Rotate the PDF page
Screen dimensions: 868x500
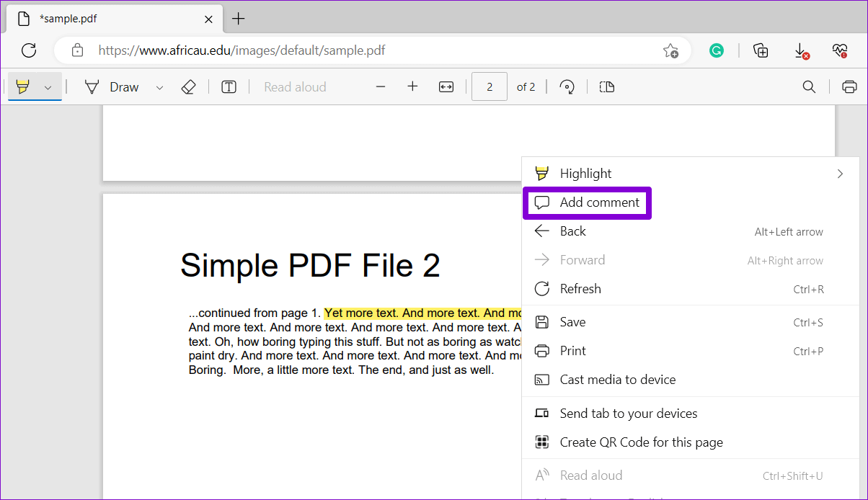click(567, 87)
